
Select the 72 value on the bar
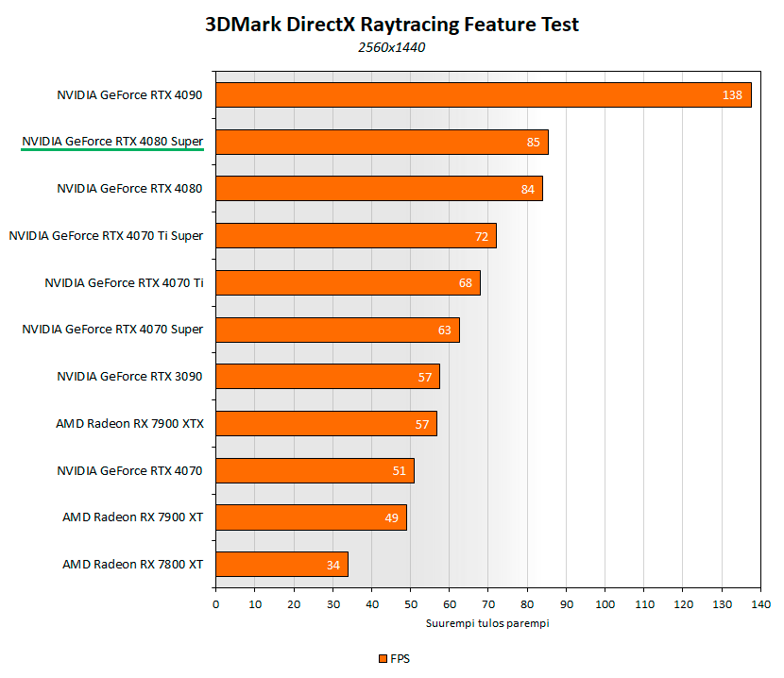(x=482, y=236)
